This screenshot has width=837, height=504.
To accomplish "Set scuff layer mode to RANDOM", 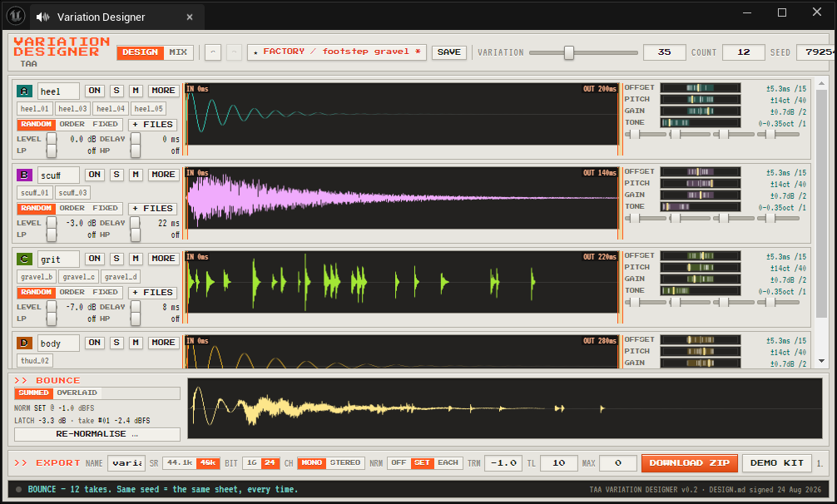I will [37, 209].
